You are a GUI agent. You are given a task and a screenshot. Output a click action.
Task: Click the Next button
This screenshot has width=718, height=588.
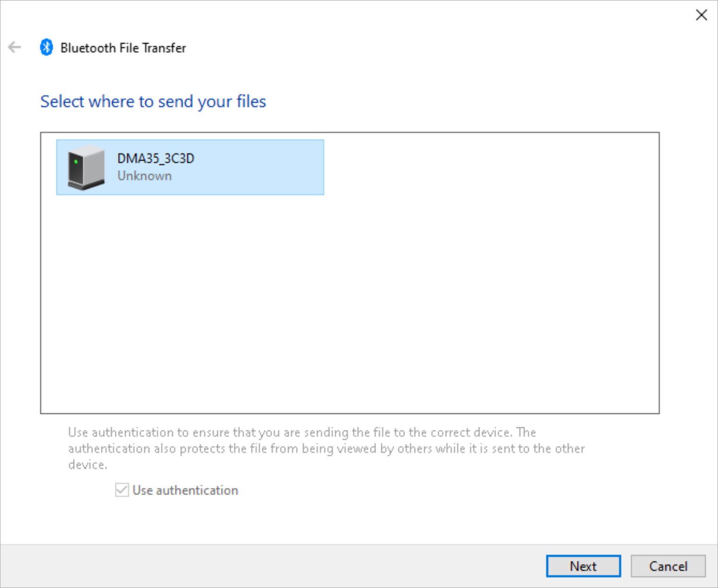click(x=583, y=566)
